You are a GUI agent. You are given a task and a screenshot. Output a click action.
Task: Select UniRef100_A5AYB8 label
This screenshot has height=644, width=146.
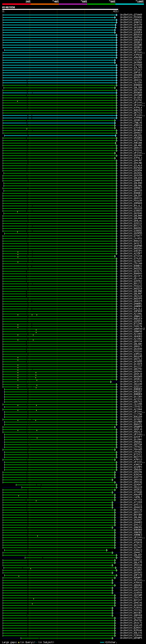point(131,58)
